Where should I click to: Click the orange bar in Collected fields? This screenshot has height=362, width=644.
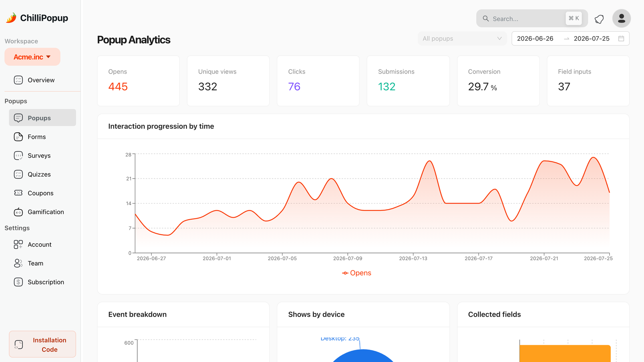click(x=565, y=354)
